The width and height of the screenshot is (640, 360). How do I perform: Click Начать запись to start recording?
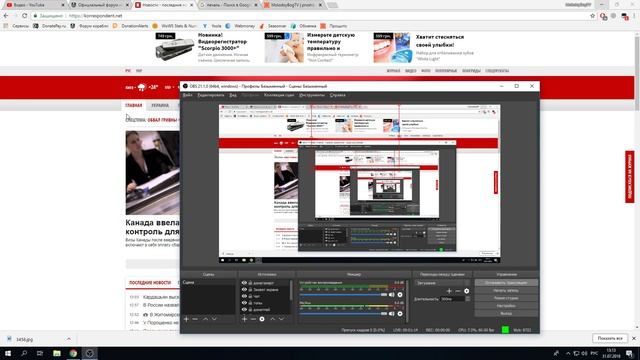coord(506,290)
